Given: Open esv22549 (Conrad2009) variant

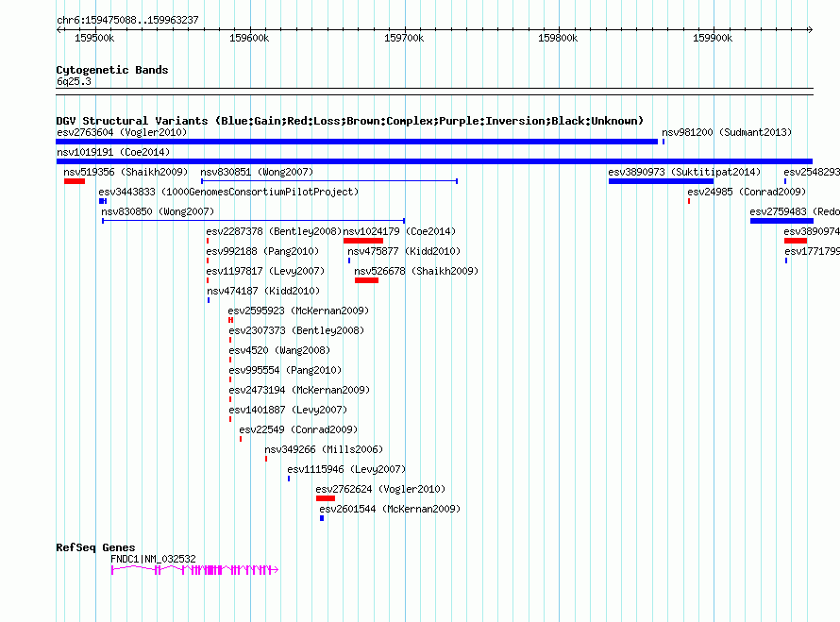Looking at the screenshot, I should (298, 429).
